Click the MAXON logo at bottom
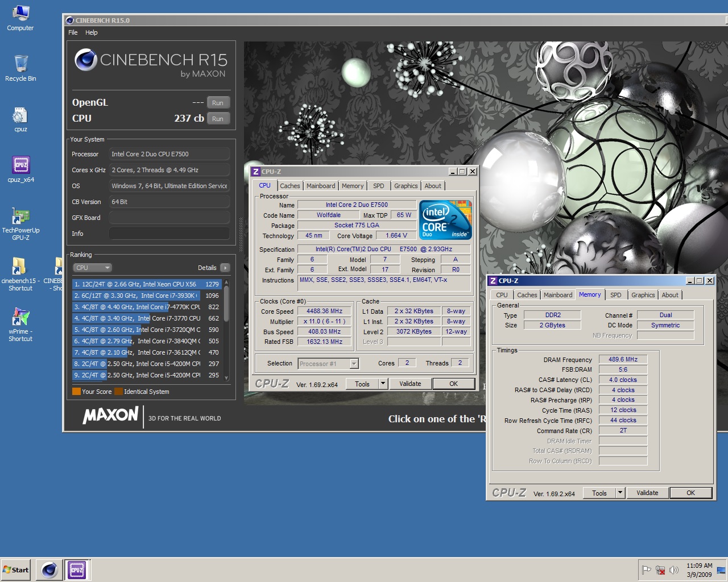The height and width of the screenshot is (582, 728). 111,415
